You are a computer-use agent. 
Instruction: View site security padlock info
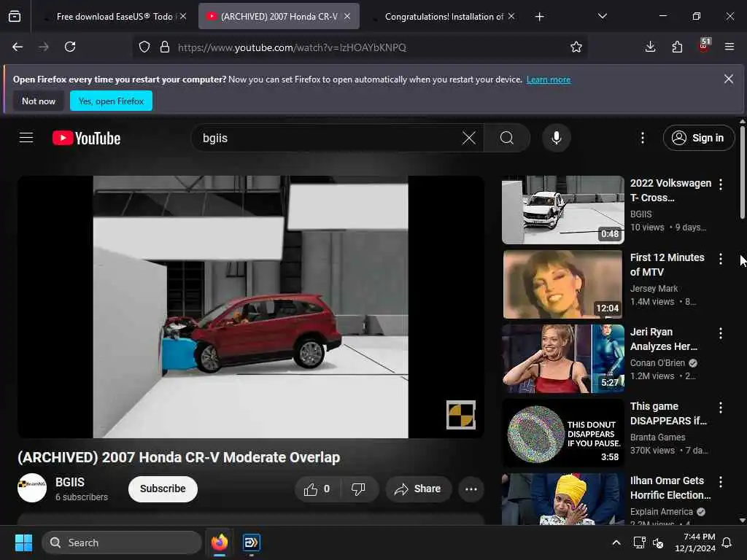click(x=165, y=47)
